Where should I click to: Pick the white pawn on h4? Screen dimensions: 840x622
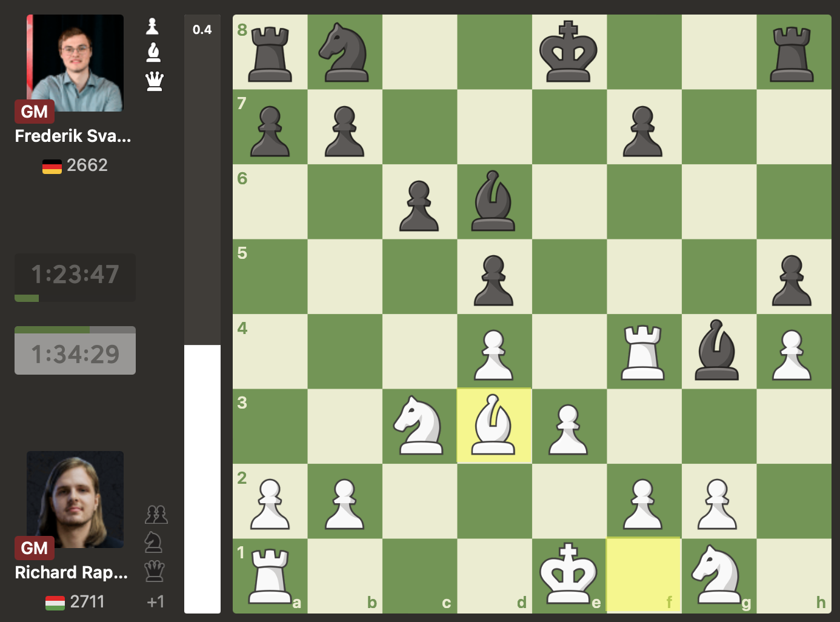click(x=793, y=354)
